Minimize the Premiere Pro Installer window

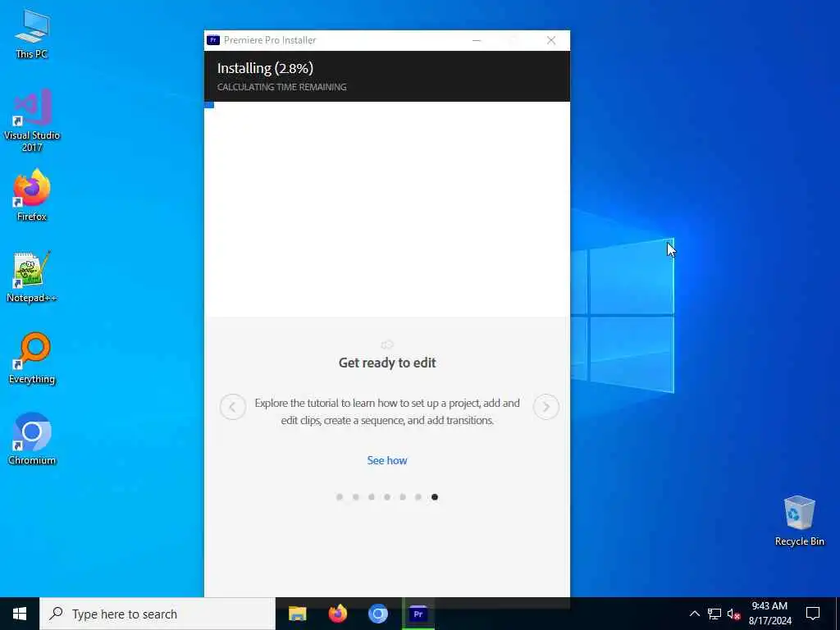pos(477,40)
